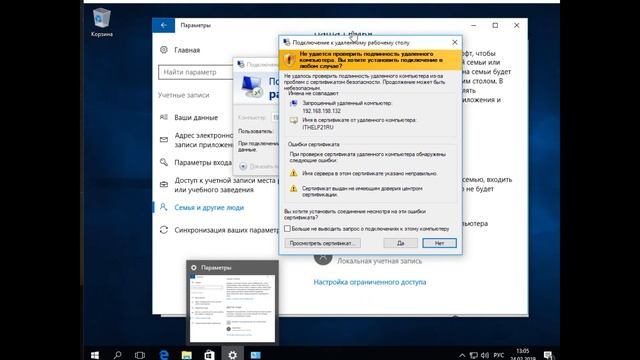
Task: Show hidden tray icons chevron
Action: point(462,355)
